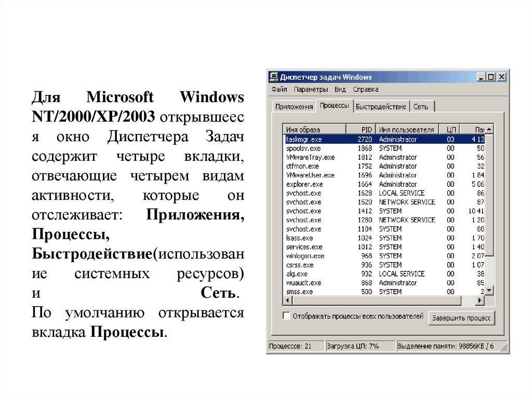Image resolution: width=532 pixels, height=398 pixels.
Task: Sort by Имя образа column header
Action: pyautogui.click(x=314, y=130)
